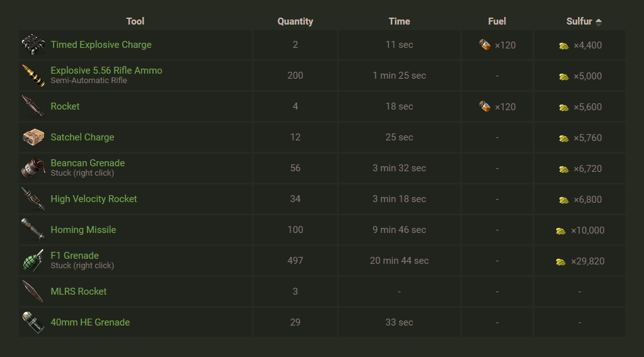Click the Sulfur column sort arrow
Screen dimensions: 644x357
tap(599, 22)
